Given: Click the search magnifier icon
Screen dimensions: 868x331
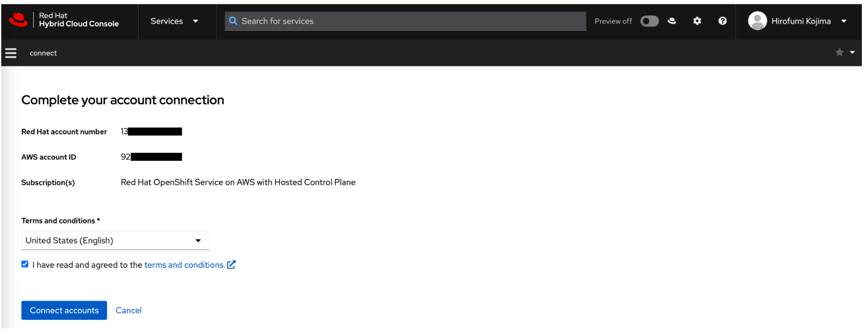Looking at the screenshot, I should [x=233, y=21].
